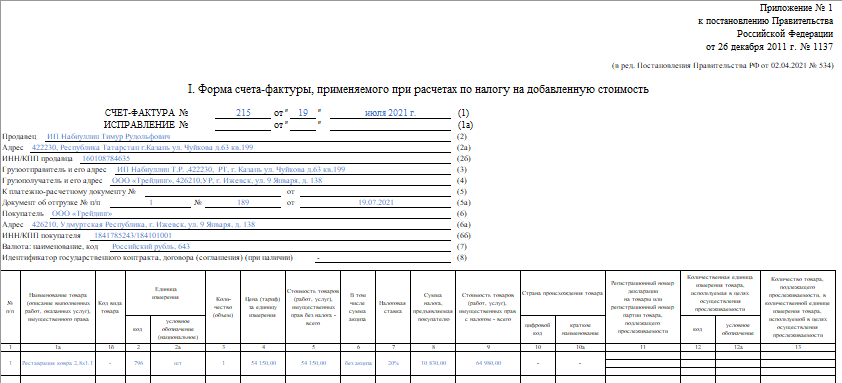Select shipment document number 189
The image size is (842, 383).
point(244,203)
